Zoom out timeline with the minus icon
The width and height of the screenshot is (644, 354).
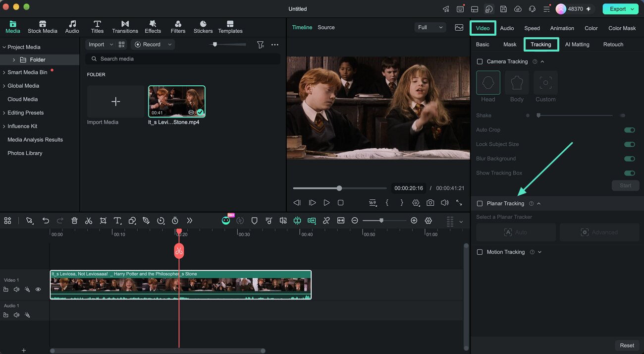[x=355, y=221]
